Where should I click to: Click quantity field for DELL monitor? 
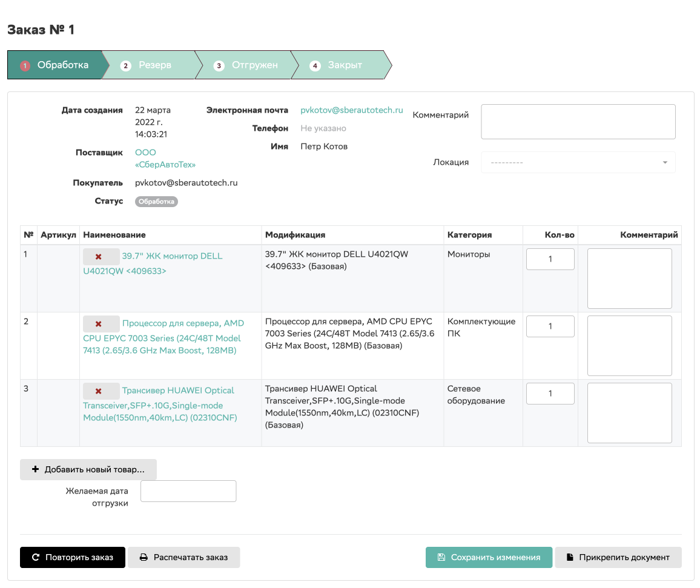[x=550, y=259]
